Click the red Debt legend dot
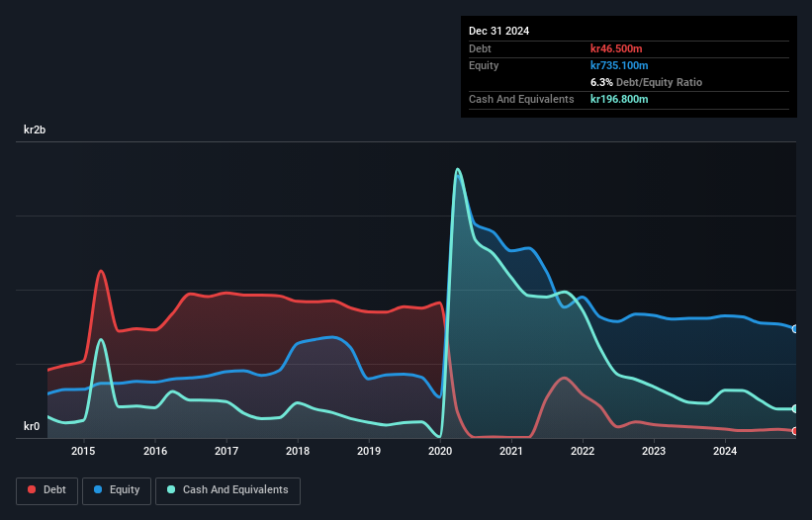 coord(32,489)
